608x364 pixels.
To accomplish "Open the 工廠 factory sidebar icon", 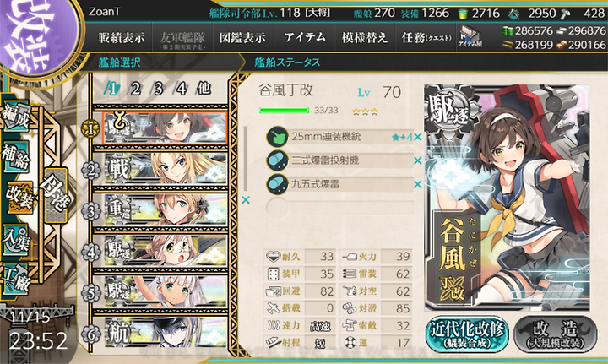I will point(14,279).
